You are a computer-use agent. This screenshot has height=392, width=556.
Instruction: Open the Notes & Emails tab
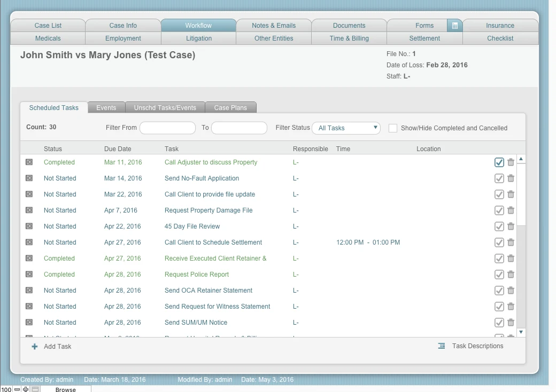(274, 26)
